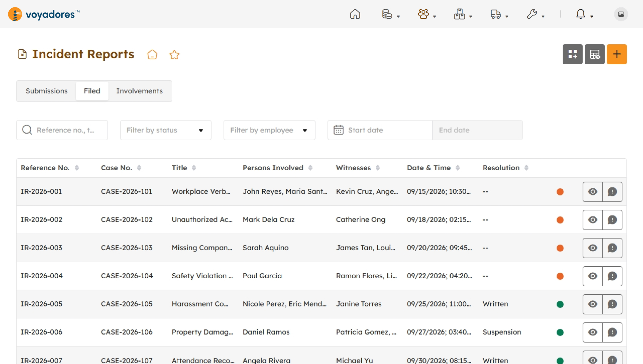Click the table view settings button

click(x=594, y=54)
